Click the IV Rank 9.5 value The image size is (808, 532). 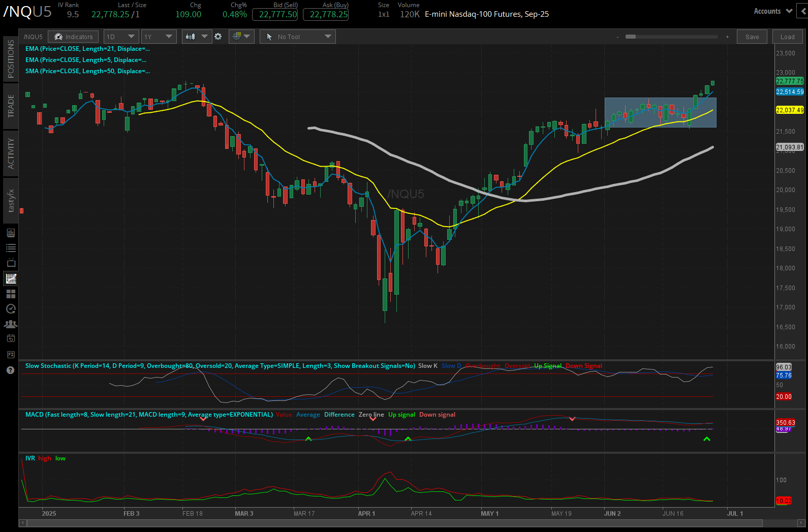point(73,14)
